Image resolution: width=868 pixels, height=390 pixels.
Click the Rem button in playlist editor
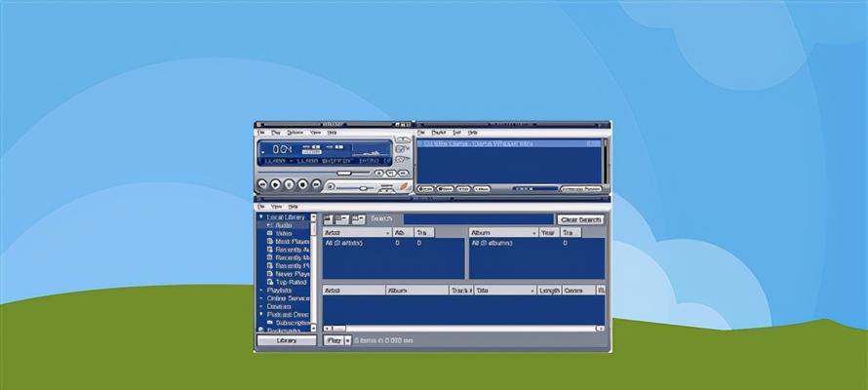point(445,188)
